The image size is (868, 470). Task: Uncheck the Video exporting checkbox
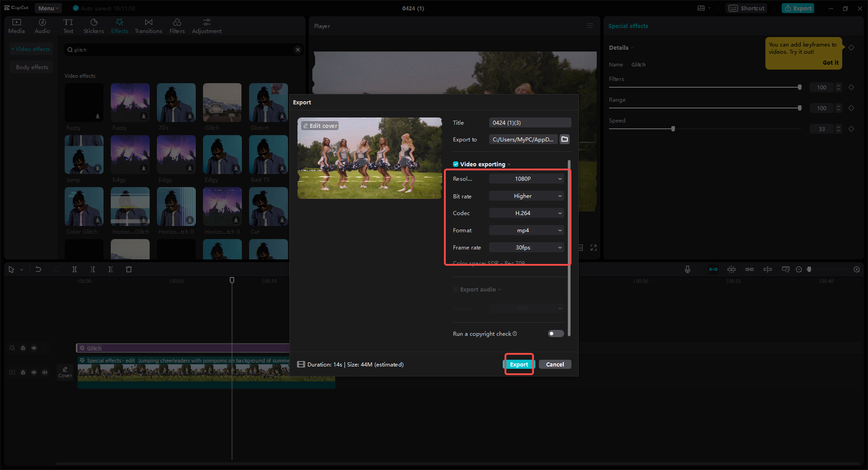pos(455,164)
